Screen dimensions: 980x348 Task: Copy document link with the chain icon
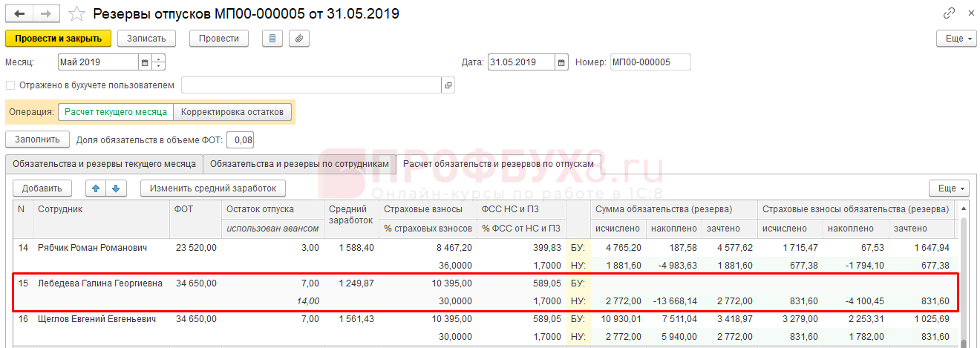pos(949,13)
